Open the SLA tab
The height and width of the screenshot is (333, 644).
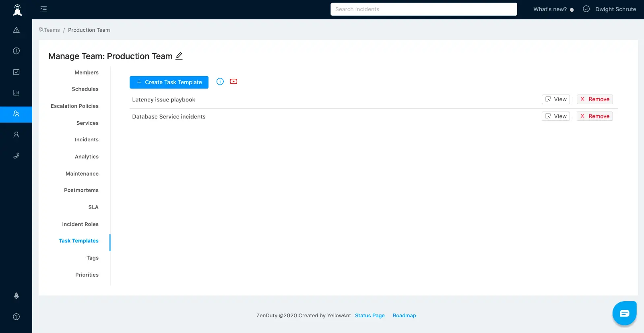pyautogui.click(x=93, y=207)
